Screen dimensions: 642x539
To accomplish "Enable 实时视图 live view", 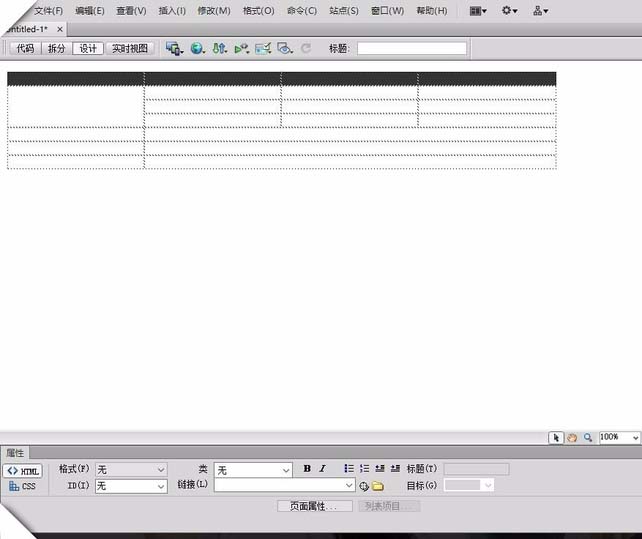I will [x=130, y=48].
